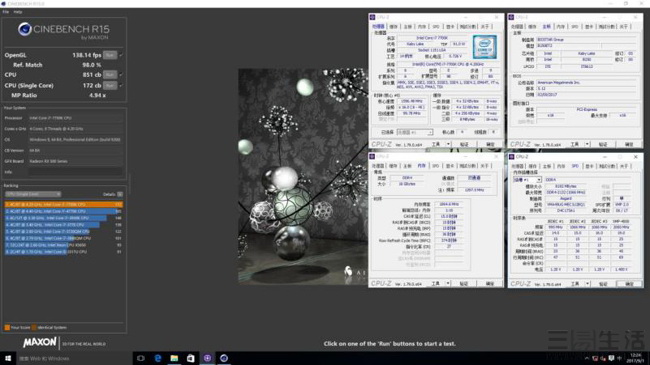Open the processor selection dropdown in CPU-Z
This screenshot has width=650, height=365.
coord(415,132)
